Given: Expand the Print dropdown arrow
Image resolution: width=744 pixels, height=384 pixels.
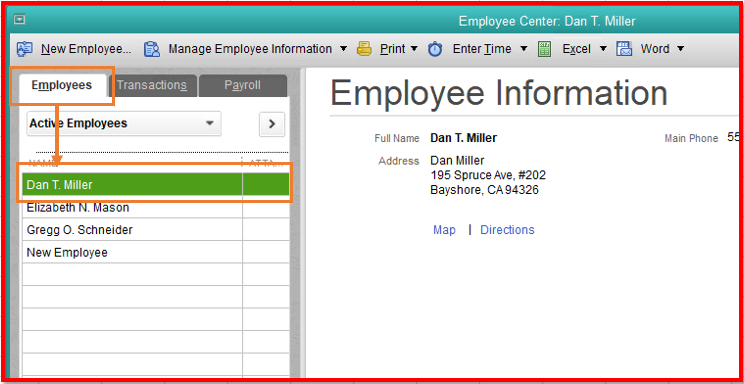Looking at the screenshot, I should point(414,49).
